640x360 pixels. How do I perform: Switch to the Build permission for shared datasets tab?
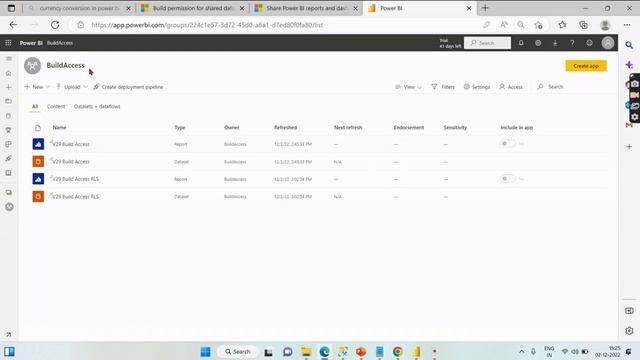pyautogui.click(x=193, y=8)
